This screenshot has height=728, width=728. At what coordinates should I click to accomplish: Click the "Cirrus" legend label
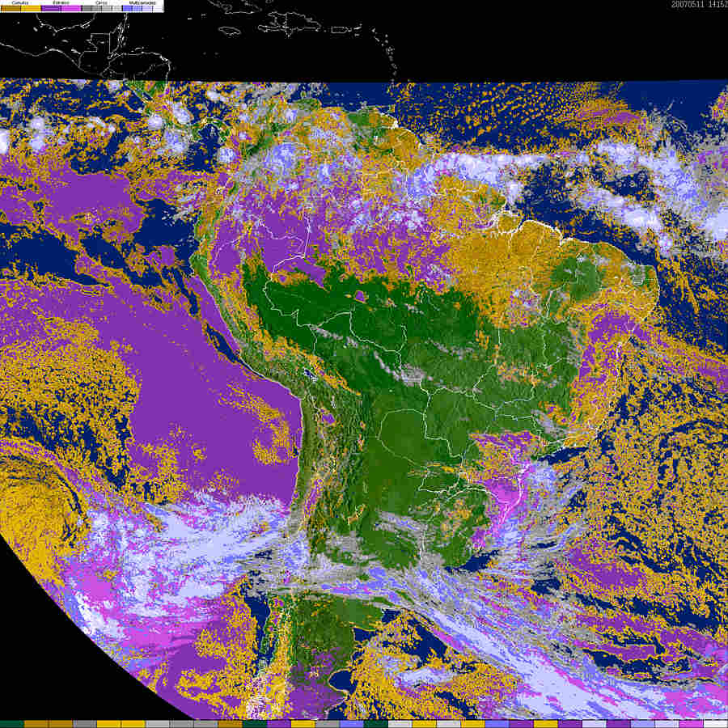pyautogui.click(x=101, y=2)
